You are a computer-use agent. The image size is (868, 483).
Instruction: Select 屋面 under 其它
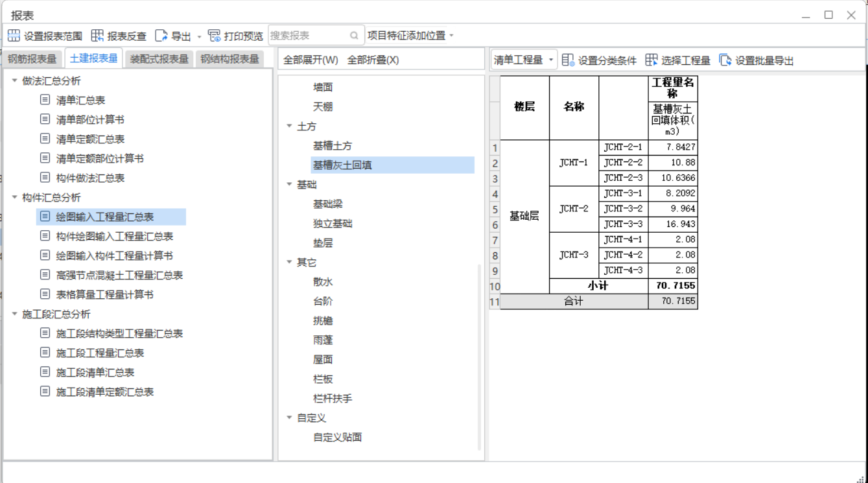[x=323, y=360]
